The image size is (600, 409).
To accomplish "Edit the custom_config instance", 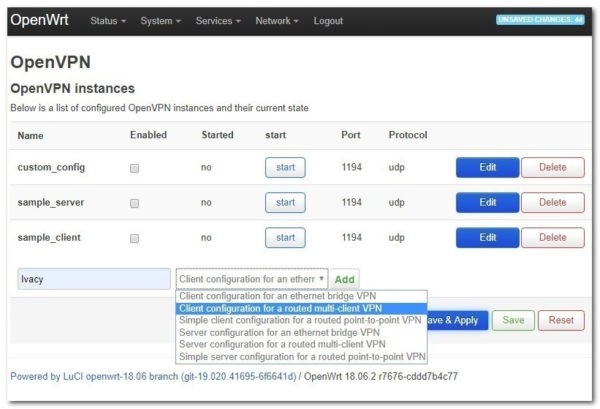I will [488, 167].
